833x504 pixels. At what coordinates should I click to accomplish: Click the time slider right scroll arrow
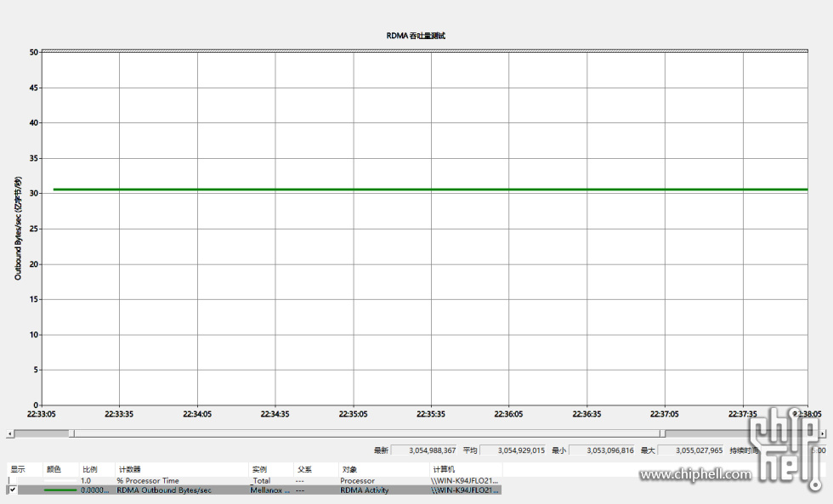[x=822, y=433]
